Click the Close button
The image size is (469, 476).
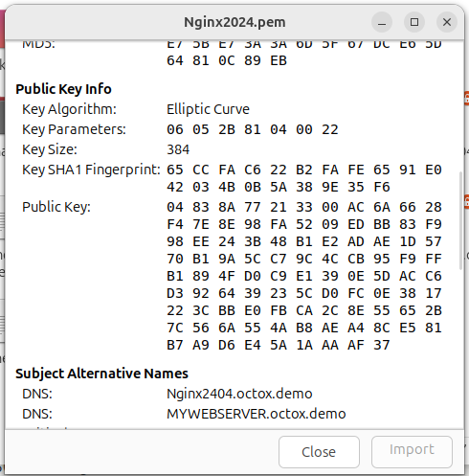[319, 452]
